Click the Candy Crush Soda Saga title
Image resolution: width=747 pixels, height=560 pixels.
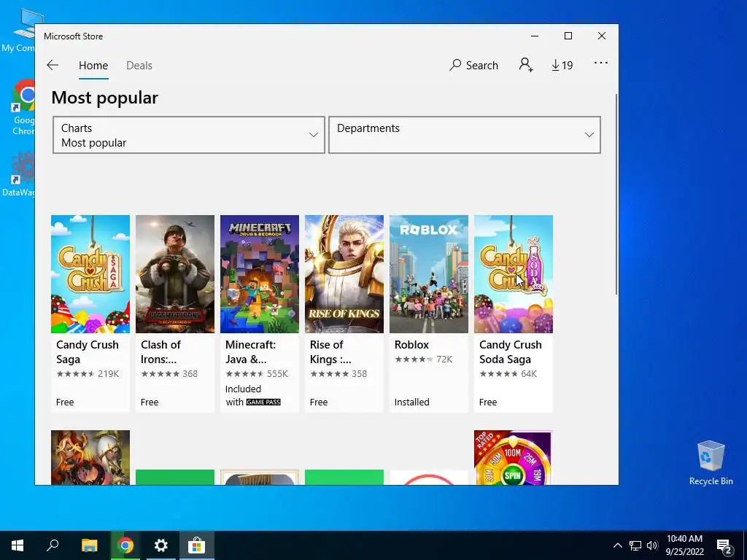pos(510,352)
